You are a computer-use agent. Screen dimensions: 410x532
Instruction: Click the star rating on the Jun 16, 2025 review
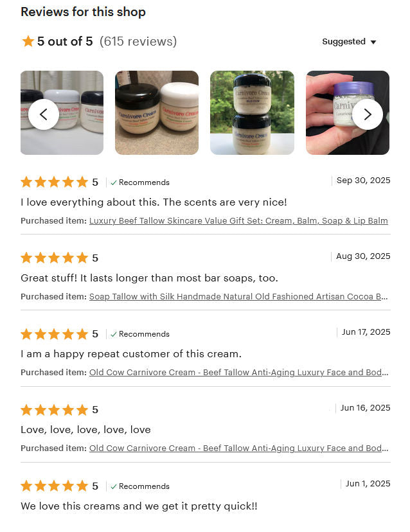(x=55, y=410)
